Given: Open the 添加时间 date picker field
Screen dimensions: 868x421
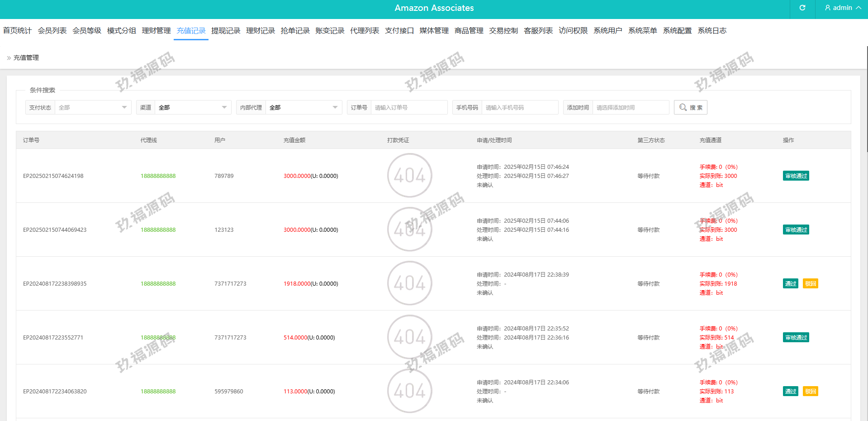Looking at the screenshot, I should tap(630, 107).
